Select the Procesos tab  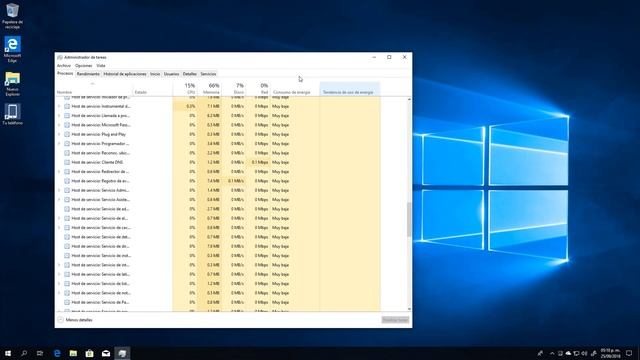(x=65, y=73)
